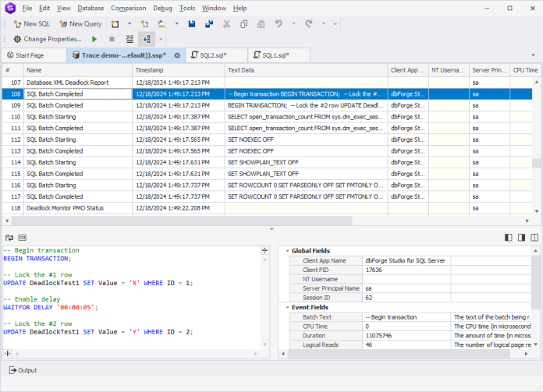
Task: Click the Save All icon
Action: pyautogui.click(x=208, y=23)
